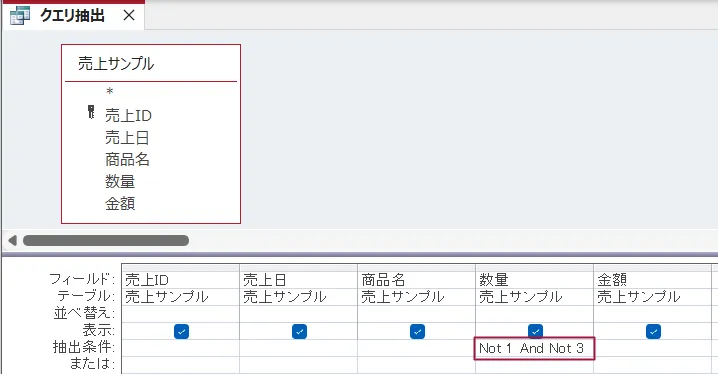Click the table cell under 売上日
The image size is (718, 374).
tap(299, 297)
